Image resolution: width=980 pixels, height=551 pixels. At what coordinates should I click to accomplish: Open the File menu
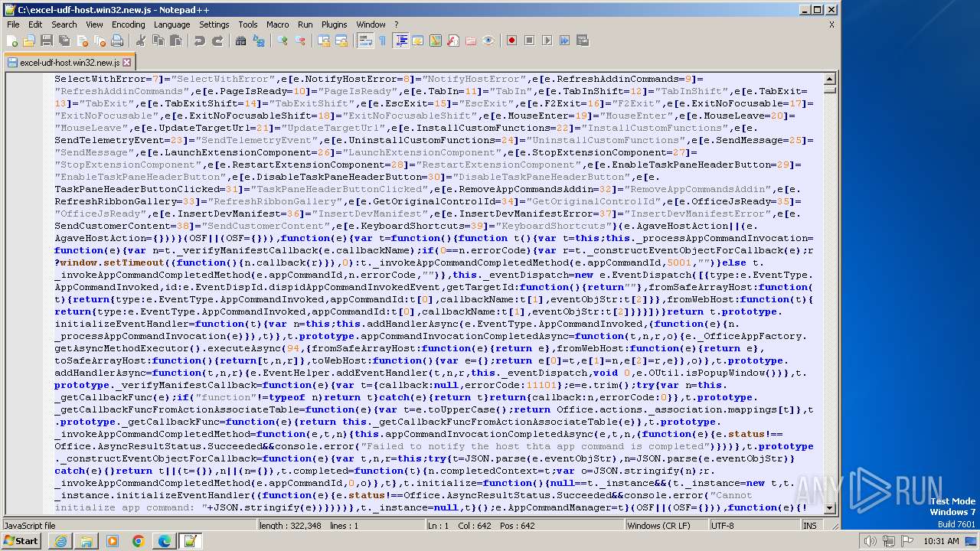pyautogui.click(x=13, y=24)
